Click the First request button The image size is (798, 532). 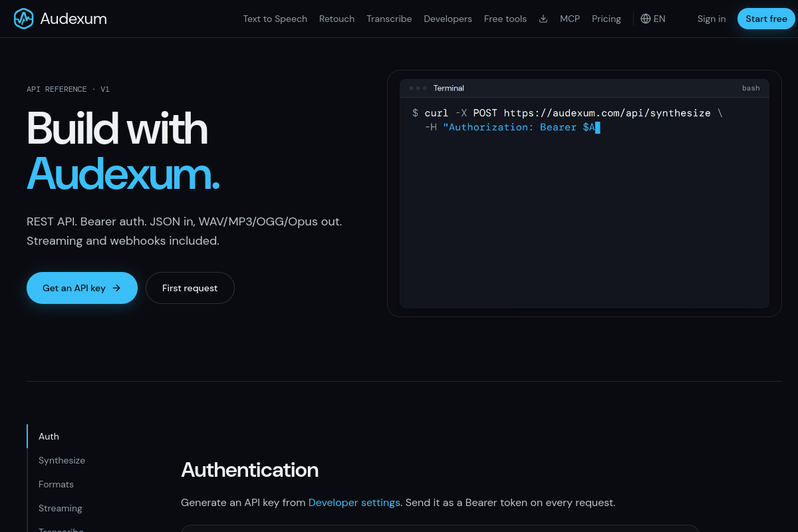click(x=190, y=288)
